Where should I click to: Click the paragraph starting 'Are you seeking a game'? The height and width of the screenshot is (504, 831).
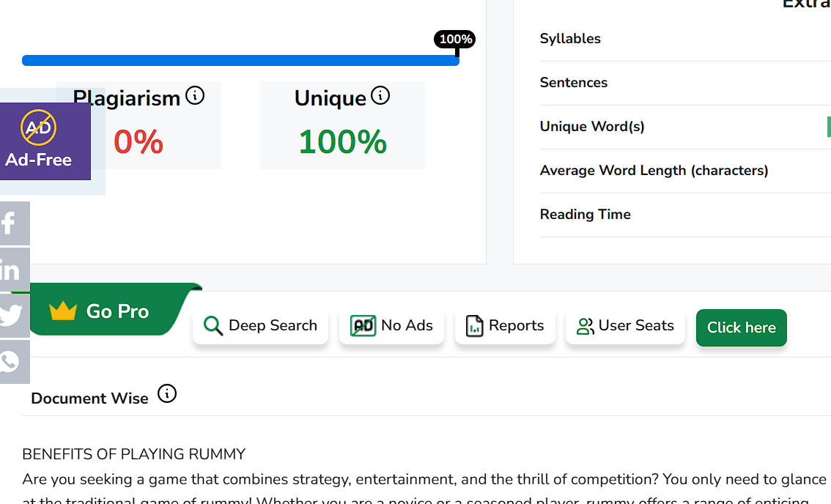coord(424,490)
